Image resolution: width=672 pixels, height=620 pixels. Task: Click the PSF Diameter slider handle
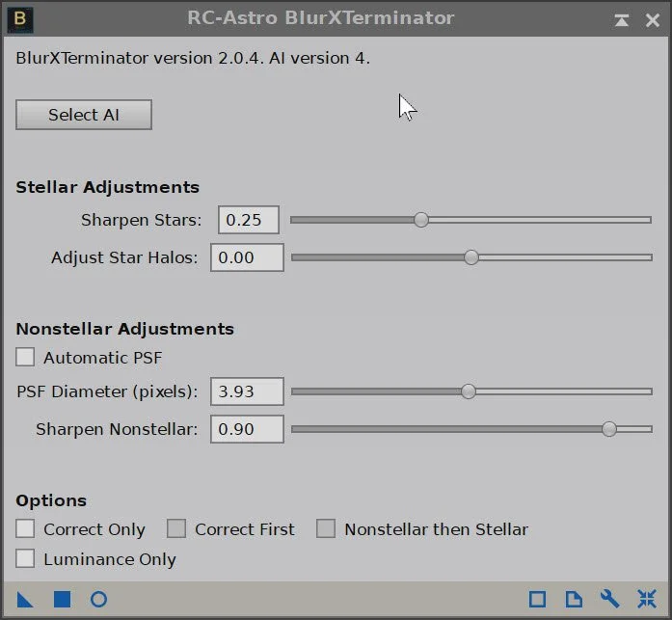[x=469, y=391]
